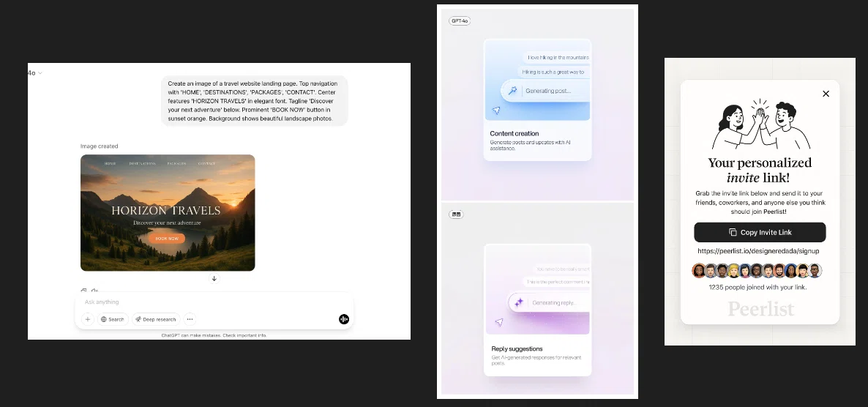Click 'Discover your next adventure' tagline
Image resolution: width=868 pixels, height=407 pixels.
167,223
